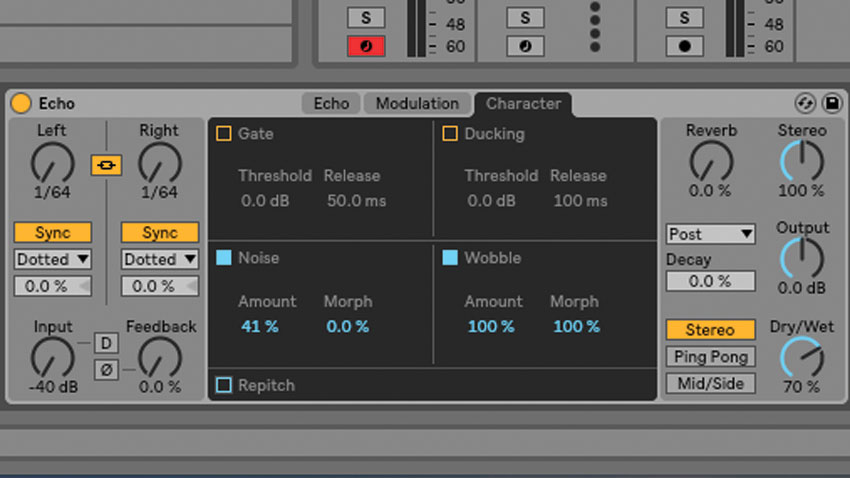Switch to the Modulation tab
Viewport: 850px width, 478px height.
(417, 104)
